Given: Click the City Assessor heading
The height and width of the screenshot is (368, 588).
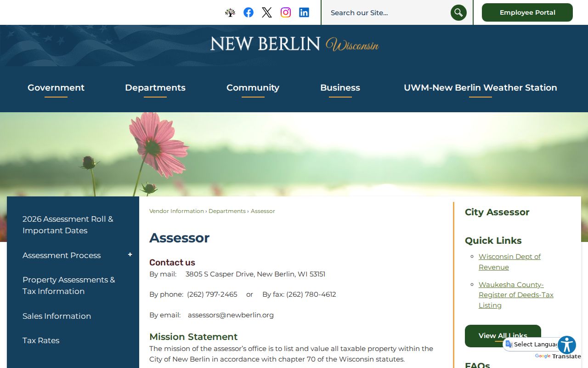Looking at the screenshot, I should coord(497,212).
